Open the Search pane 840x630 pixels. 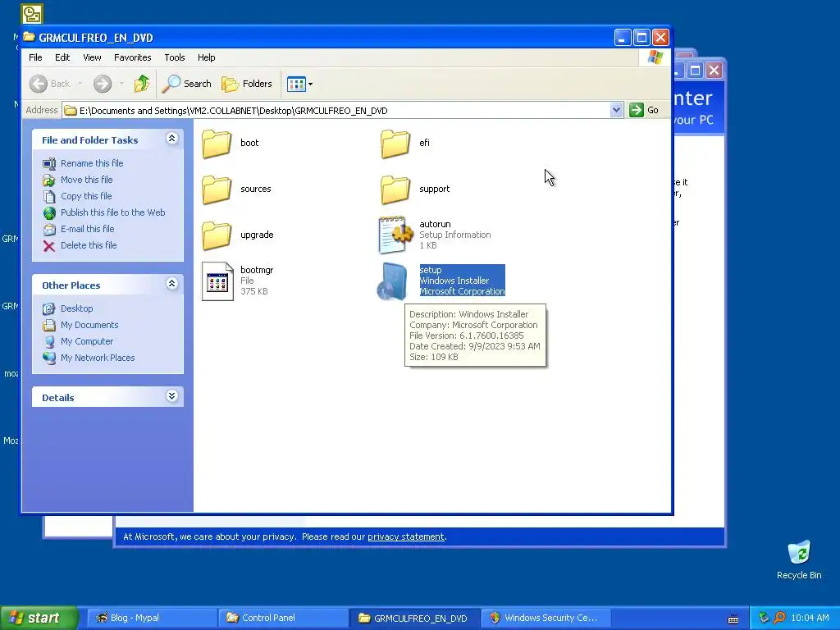pos(187,84)
